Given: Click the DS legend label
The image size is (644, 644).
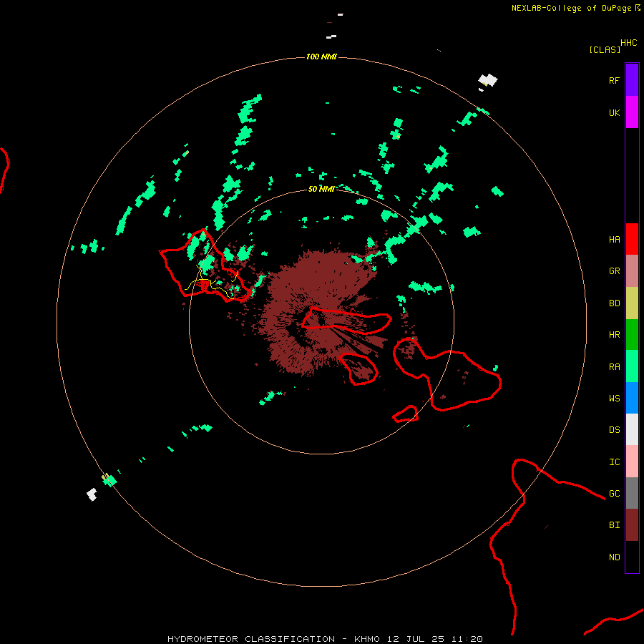Looking at the screenshot, I should pyautogui.click(x=615, y=429).
